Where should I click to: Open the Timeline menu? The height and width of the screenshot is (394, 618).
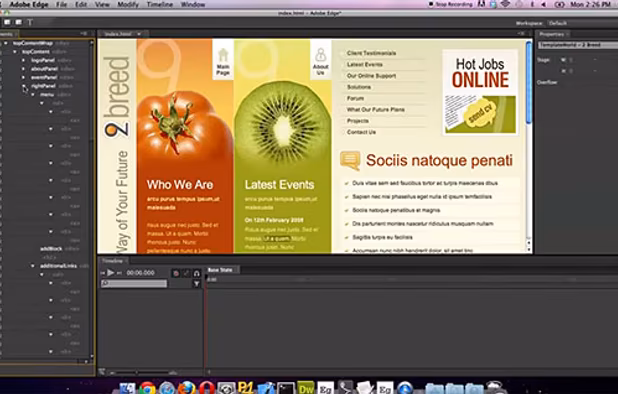point(160,5)
